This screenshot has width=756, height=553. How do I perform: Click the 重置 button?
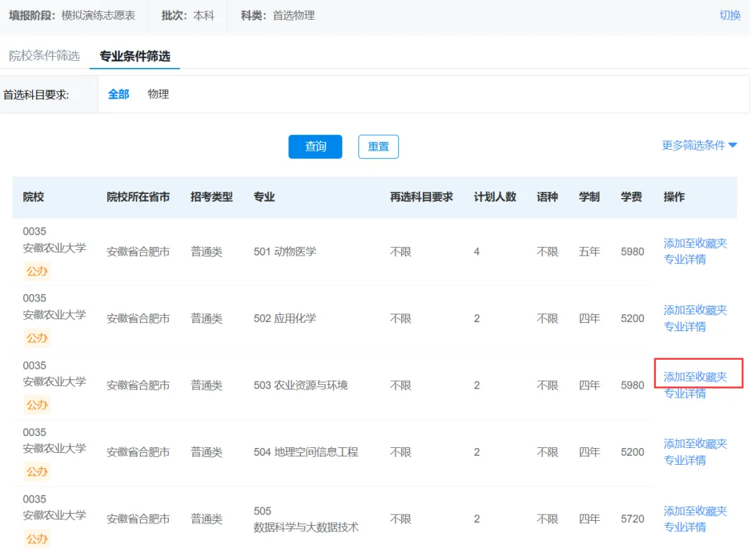point(379,146)
